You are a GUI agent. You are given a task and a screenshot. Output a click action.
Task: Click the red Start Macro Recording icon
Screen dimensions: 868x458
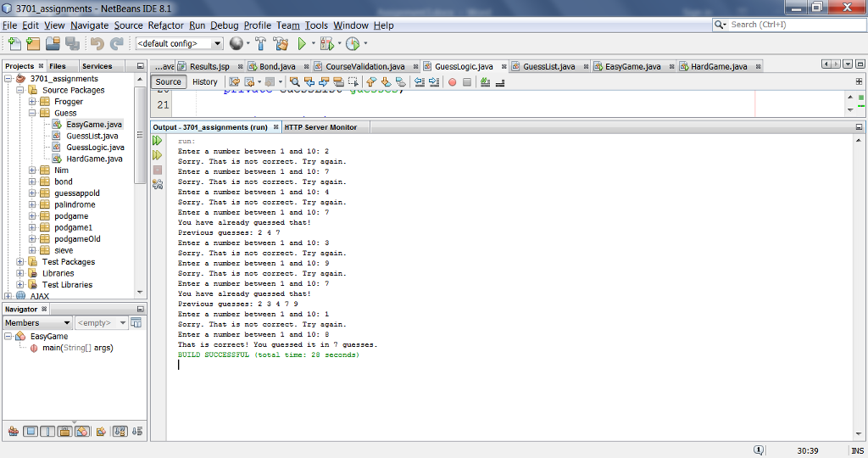452,82
